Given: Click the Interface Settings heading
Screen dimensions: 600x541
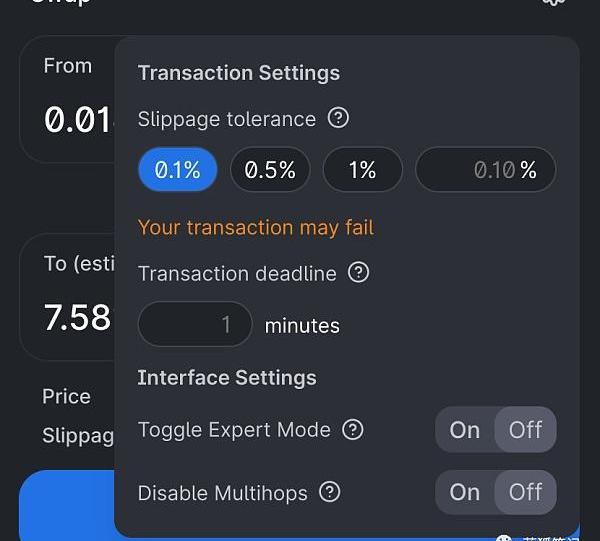Looking at the screenshot, I should point(227,377).
